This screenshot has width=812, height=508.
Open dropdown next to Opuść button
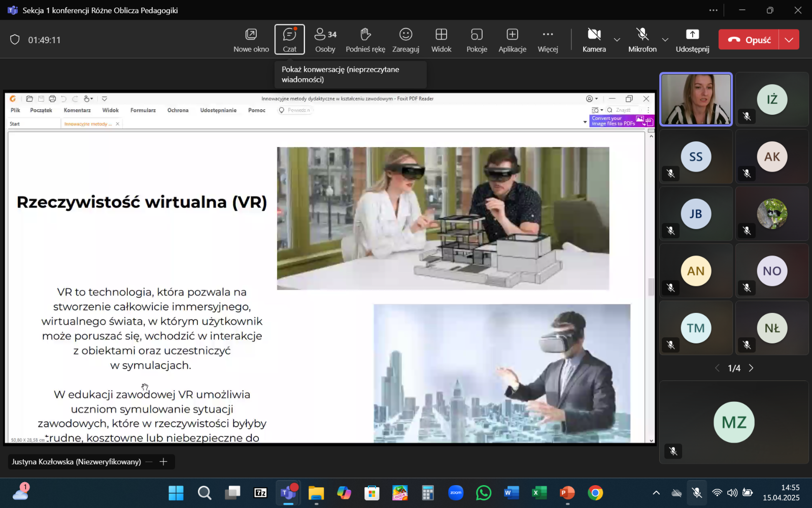coord(789,40)
